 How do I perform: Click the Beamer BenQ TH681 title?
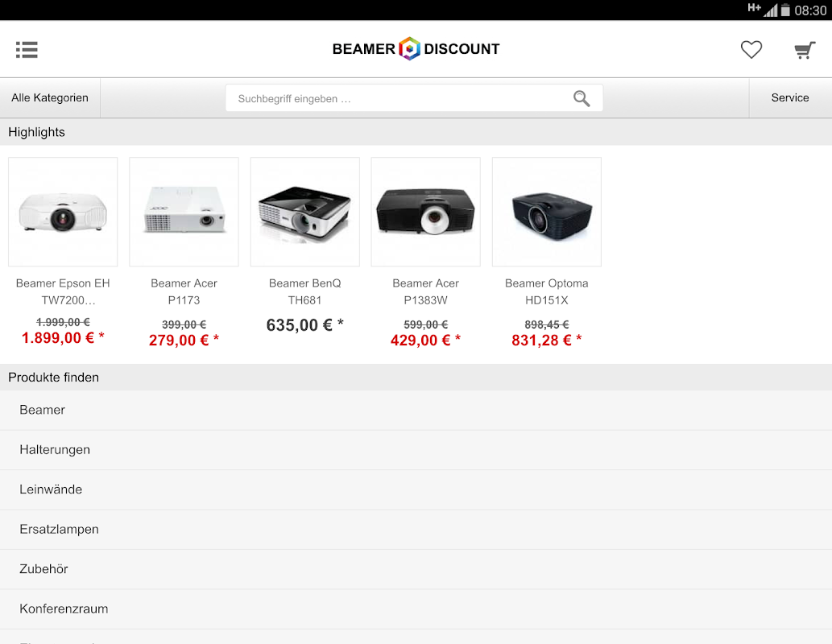[304, 291]
